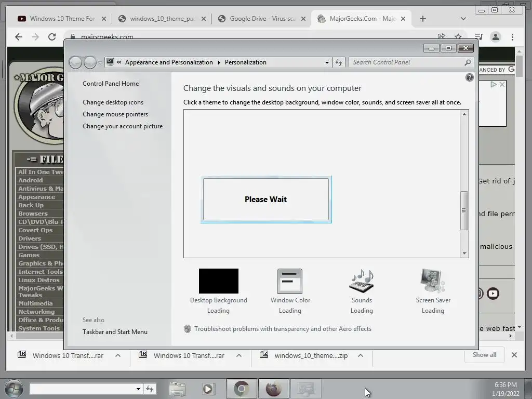Open the Appearance category on MajorGeeks
Viewport: 532px width, 399px height.
37,197
